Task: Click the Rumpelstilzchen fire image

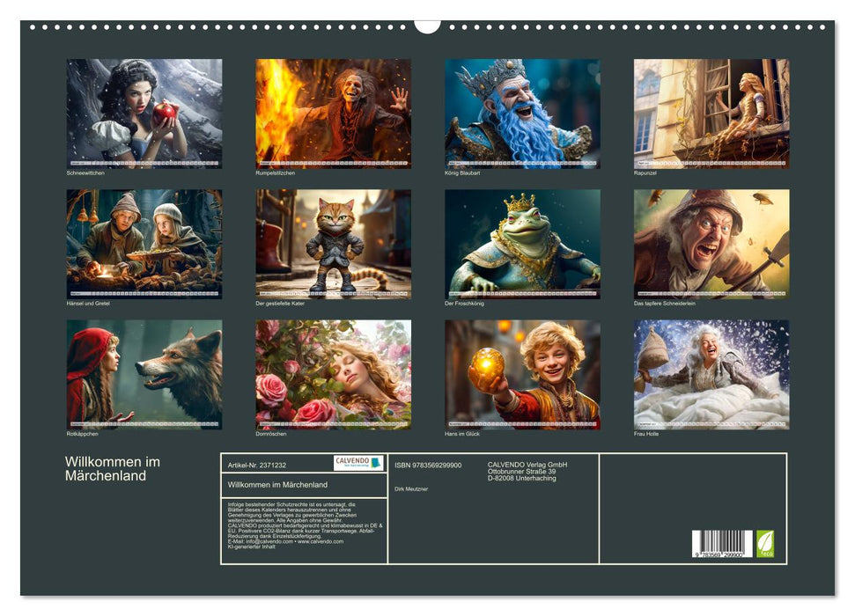Action: point(333,114)
